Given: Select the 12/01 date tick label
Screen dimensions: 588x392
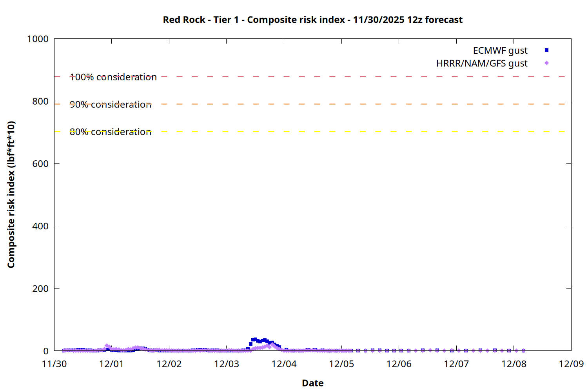Looking at the screenshot, I should (x=111, y=364).
